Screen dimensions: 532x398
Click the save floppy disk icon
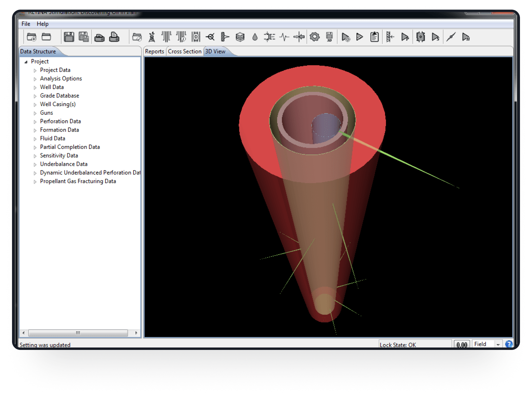(69, 37)
